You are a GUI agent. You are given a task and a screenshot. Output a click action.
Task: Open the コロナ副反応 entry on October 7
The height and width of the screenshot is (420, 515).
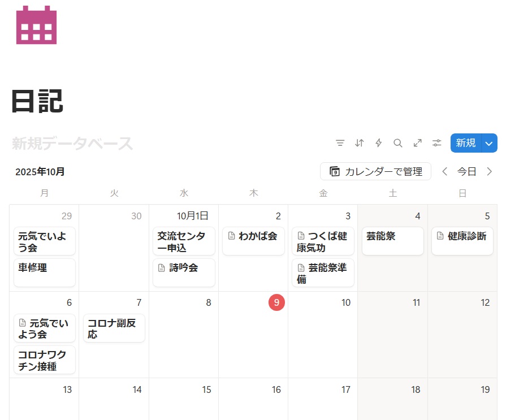coord(114,328)
